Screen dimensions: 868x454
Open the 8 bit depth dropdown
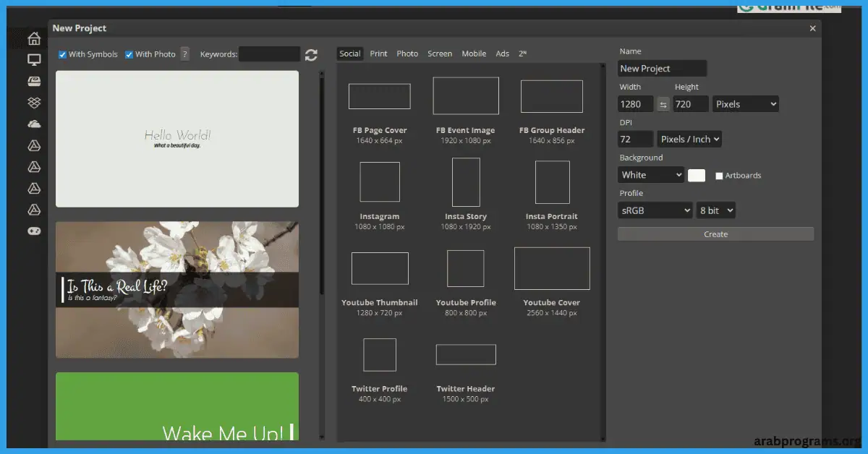click(716, 210)
